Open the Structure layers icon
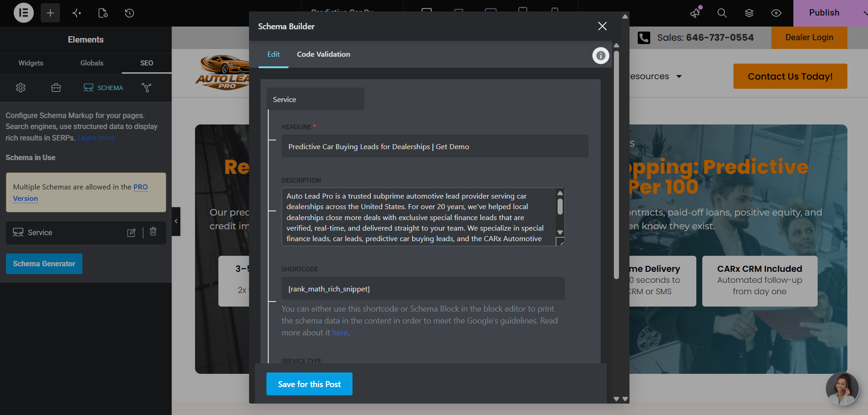 [749, 13]
